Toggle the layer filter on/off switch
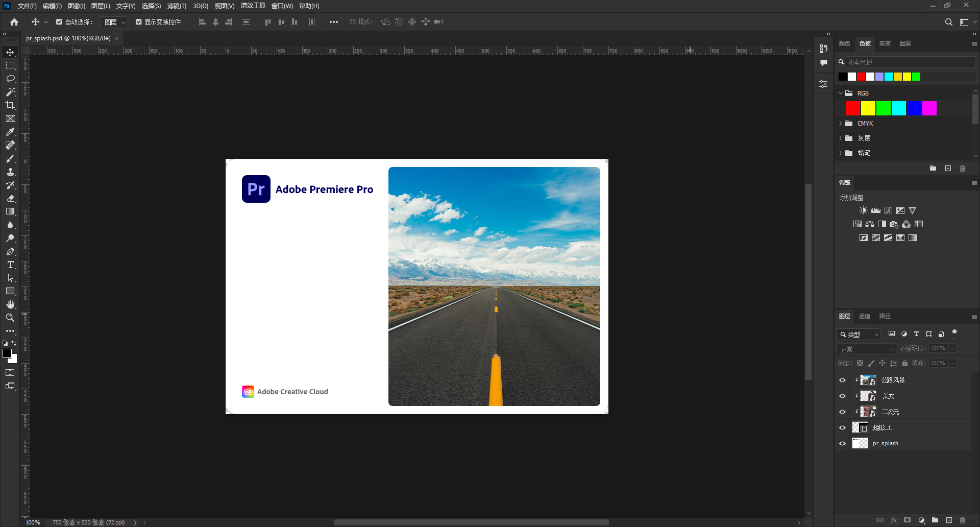The width and height of the screenshot is (980, 527). coord(954,333)
